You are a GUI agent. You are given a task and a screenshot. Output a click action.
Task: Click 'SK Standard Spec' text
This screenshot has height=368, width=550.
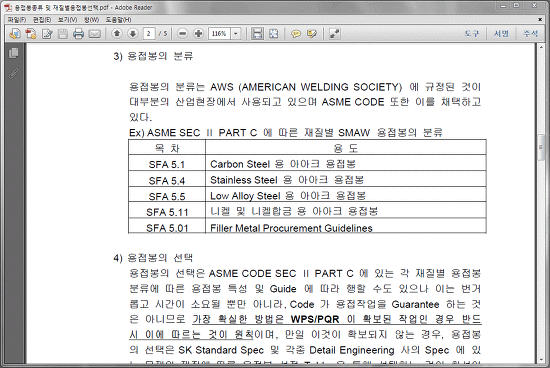[221, 350]
